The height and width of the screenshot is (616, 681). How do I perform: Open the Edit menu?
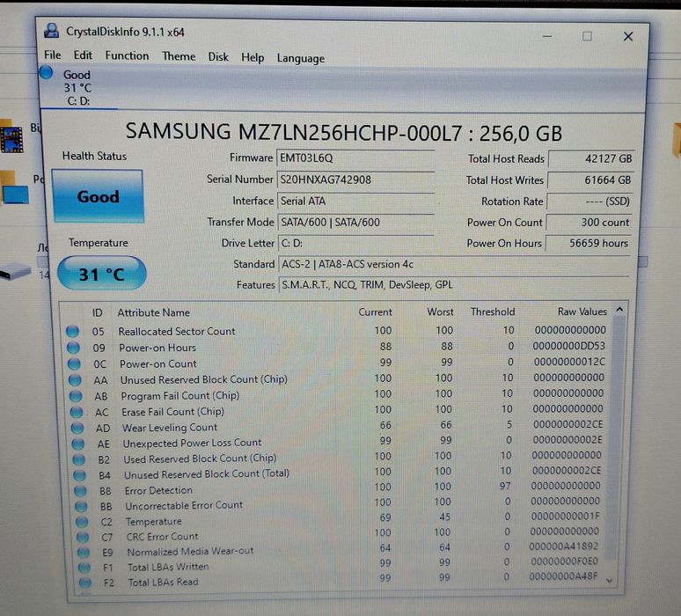coord(83,55)
